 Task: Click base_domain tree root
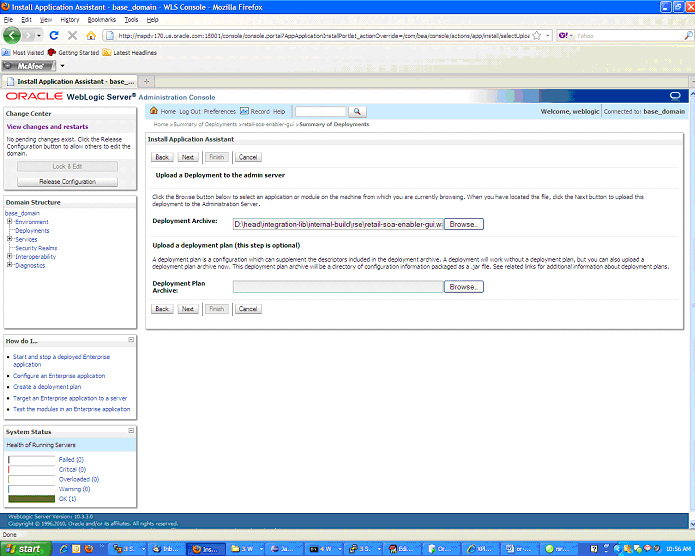[x=22, y=213]
